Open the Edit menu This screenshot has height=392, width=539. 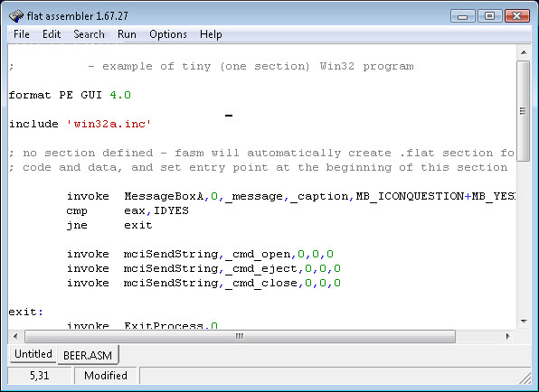tap(52, 34)
